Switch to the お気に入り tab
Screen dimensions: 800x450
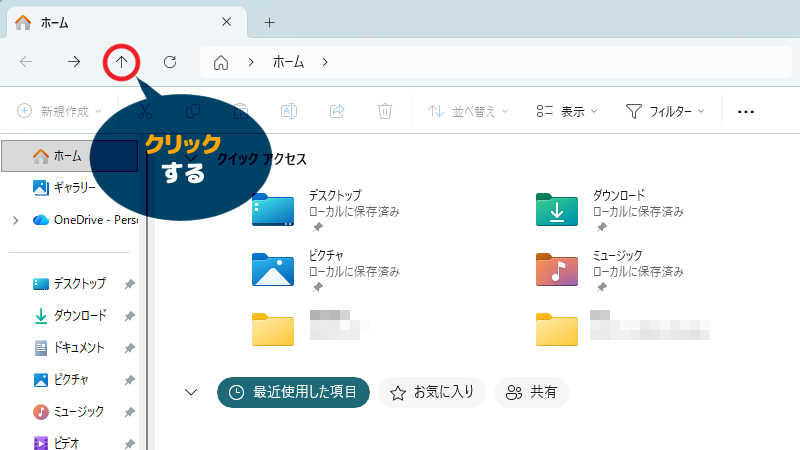click(432, 392)
